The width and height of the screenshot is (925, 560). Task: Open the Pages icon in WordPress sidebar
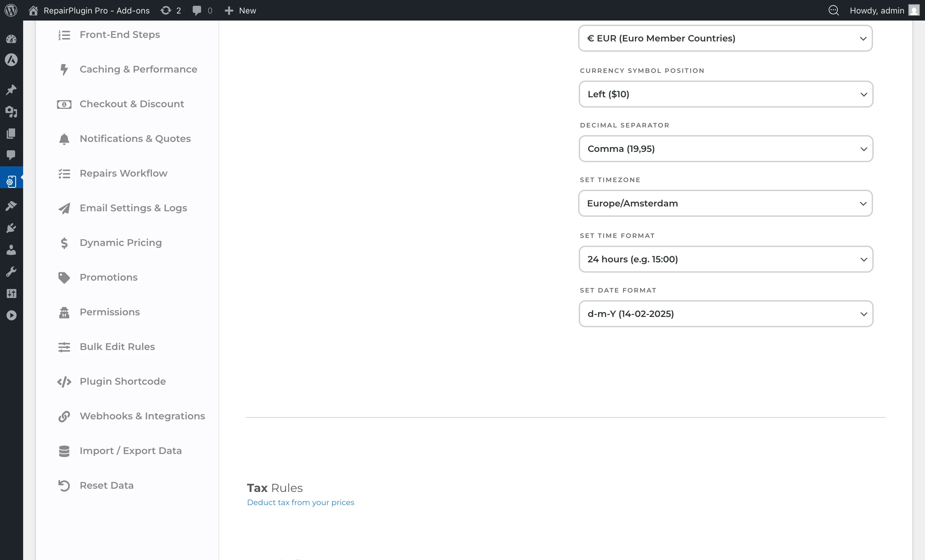point(11,134)
